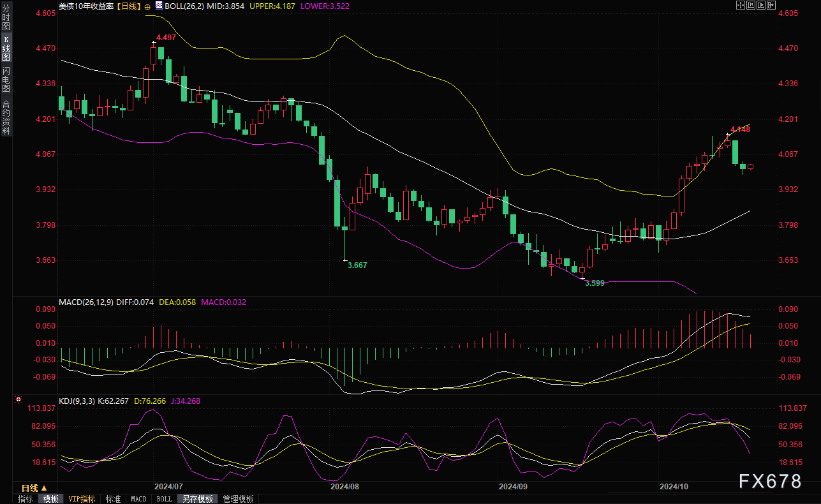The image size is (821, 504).
Task: Switch to 分时图 view in left sidebar
Action: coord(6,17)
